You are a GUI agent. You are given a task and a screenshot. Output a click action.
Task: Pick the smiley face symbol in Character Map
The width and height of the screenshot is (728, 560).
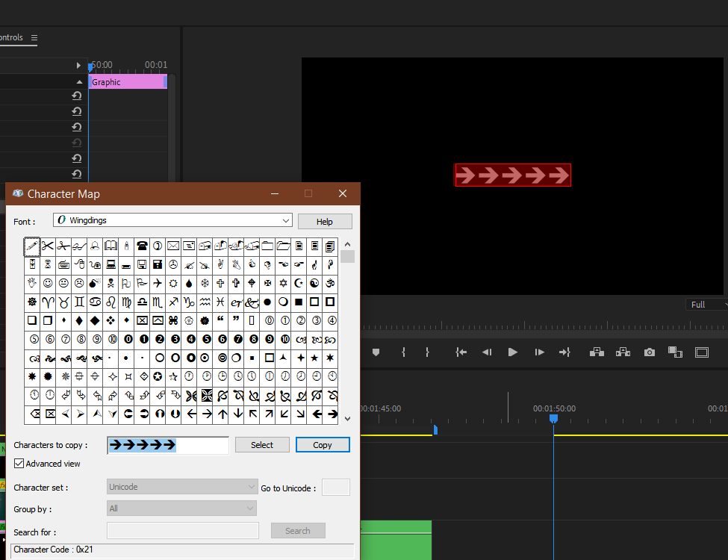48,283
